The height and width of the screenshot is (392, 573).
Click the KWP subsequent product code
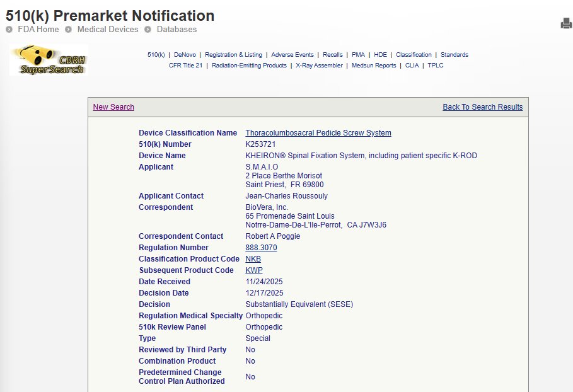click(x=254, y=270)
